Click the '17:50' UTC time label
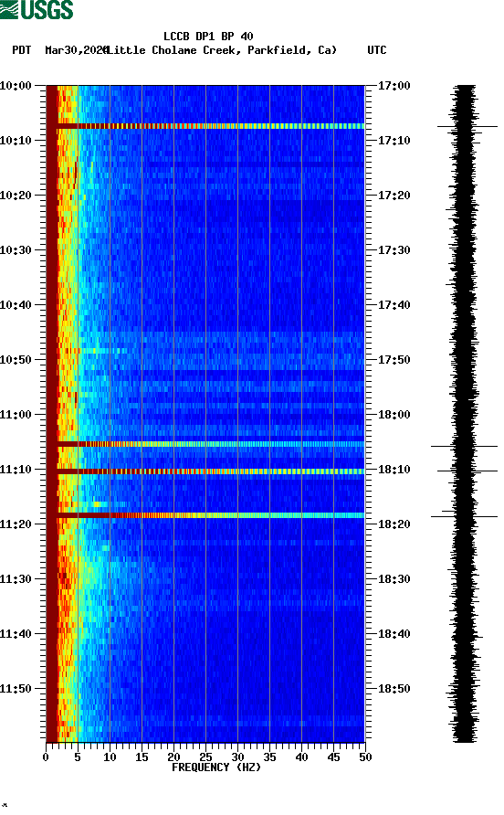The width and height of the screenshot is (504, 815). (394, 360)
